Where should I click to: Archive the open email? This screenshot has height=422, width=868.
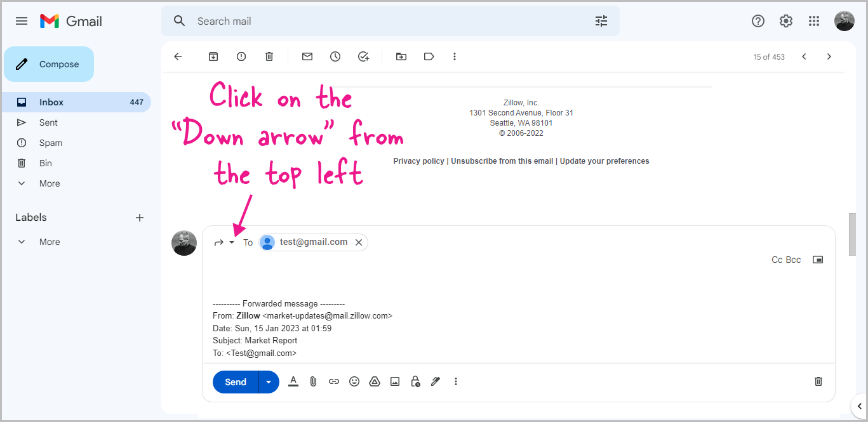(213, 56)
